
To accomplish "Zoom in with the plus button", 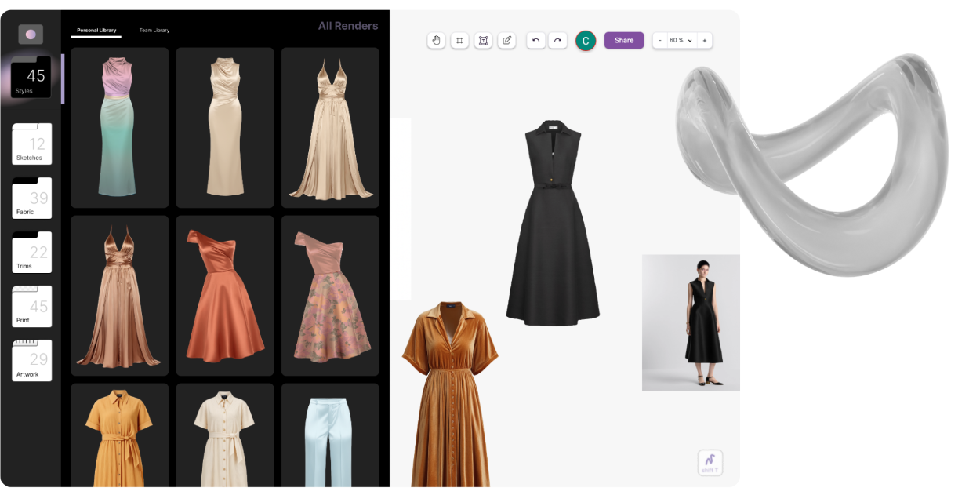I will [704, 40].
